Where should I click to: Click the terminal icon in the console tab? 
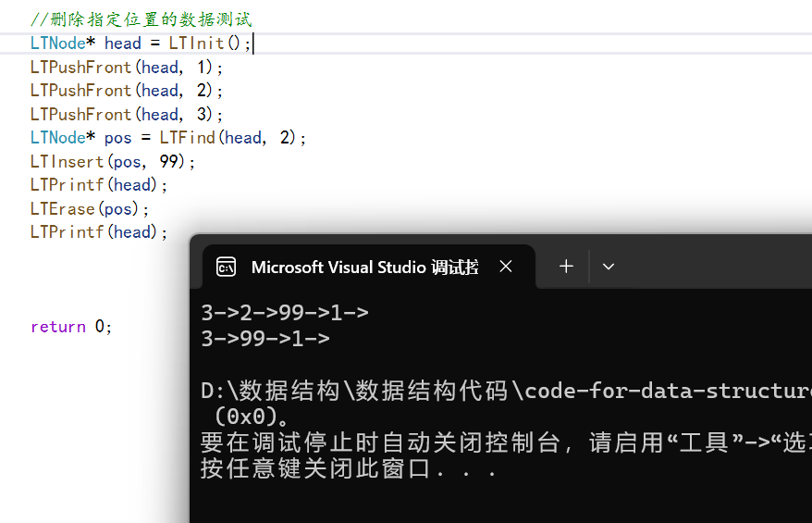[226, 267]
